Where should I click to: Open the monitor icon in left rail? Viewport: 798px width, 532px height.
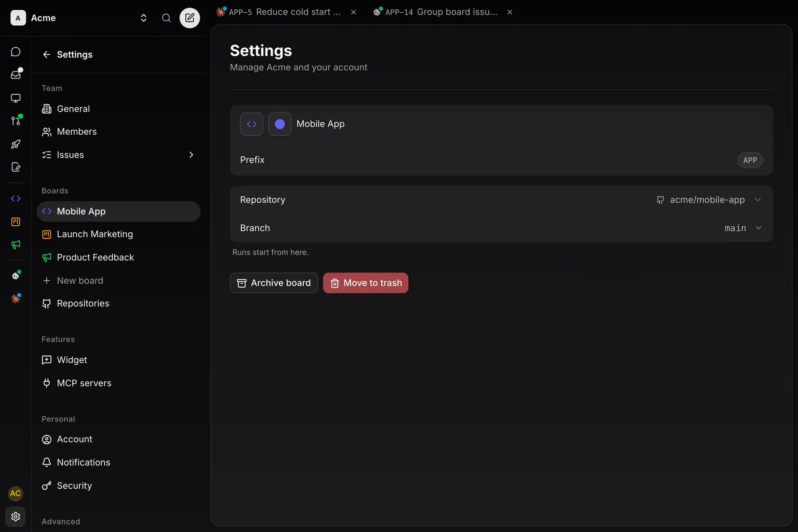pos(16,98)
